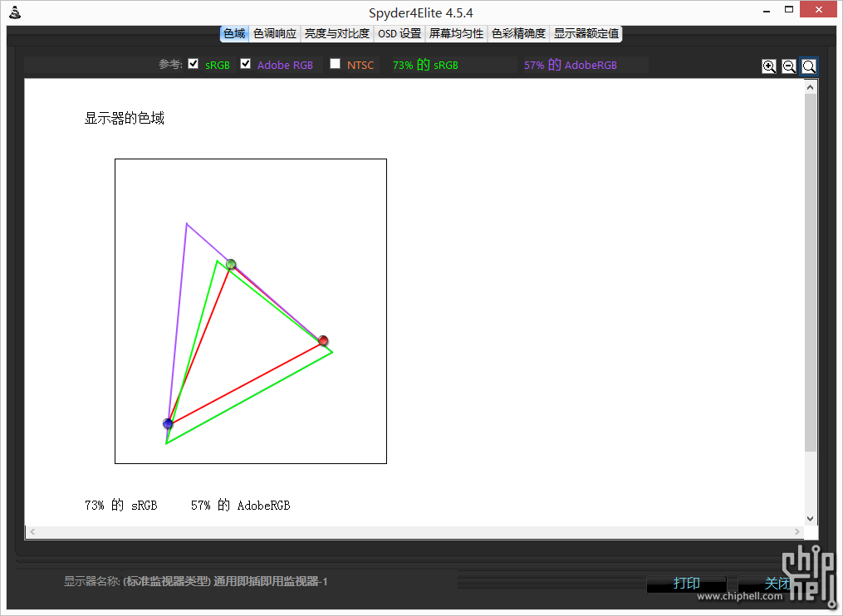Click the green '73% 的 sRGB' header text
The height and width of the screenshot is (616, 843).
click(425, 65)
